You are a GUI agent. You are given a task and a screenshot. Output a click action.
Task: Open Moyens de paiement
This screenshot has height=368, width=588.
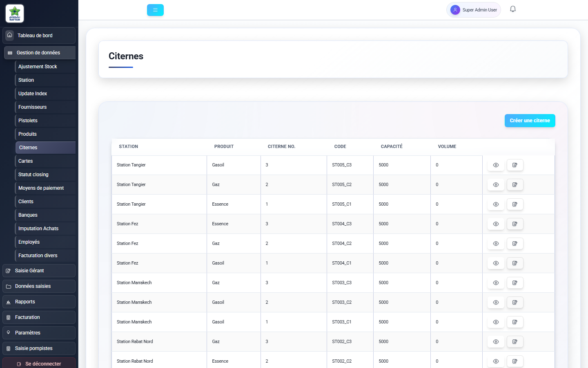pos(45,188)
